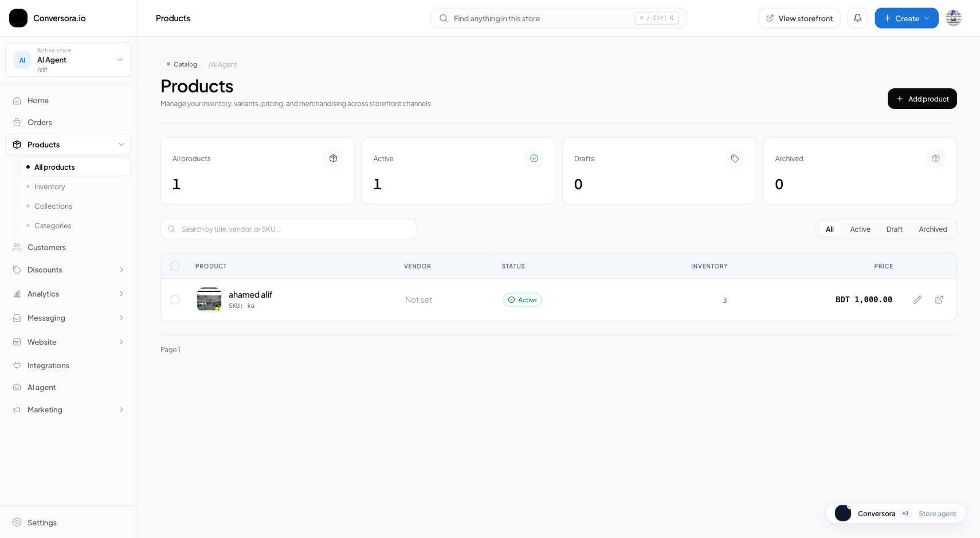Viewport: 980px width, 538px height.
Task: Click the Settings gear icon
Action: click(x=17, y=523)
